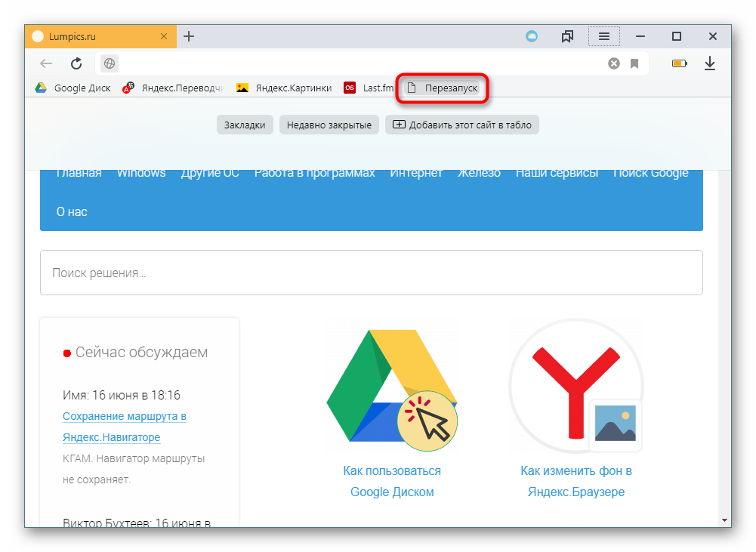The image size is (756, 552).
Task: Click the battery saver icon
Action: point(679,64)
